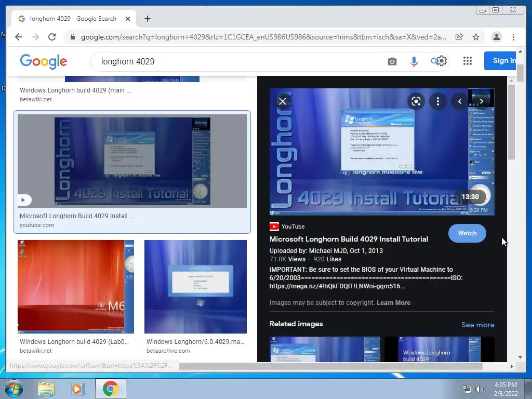Click the address bar URL

point(263,37)
